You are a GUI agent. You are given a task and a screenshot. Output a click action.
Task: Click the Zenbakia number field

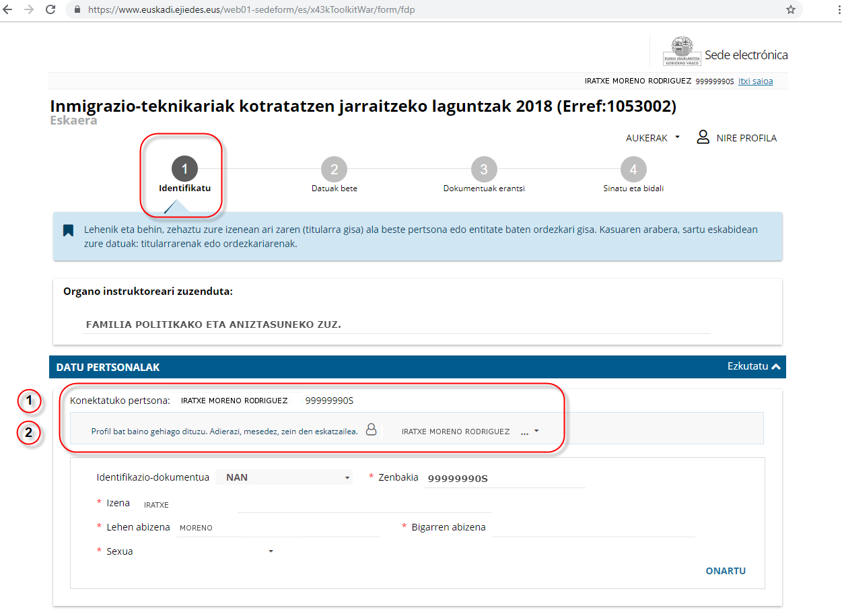pos(505,478)
